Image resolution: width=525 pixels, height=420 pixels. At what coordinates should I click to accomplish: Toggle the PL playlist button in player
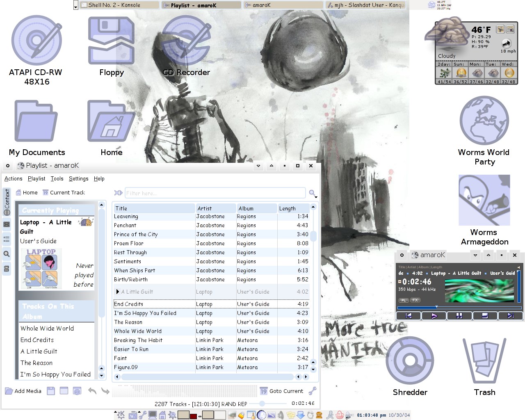pos(404,300)
